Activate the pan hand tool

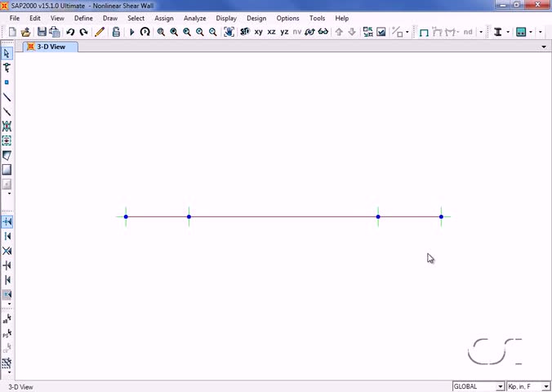(x=229, y=32)
